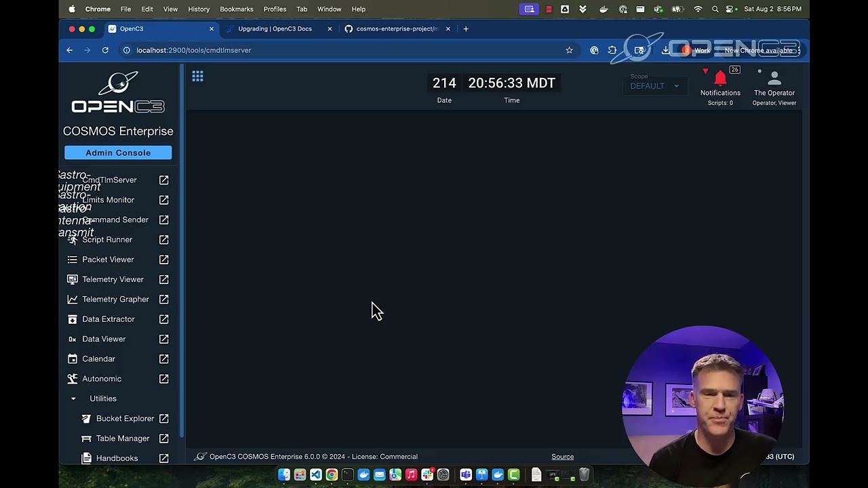Open Handbooks in a new tab

(164, 458)
